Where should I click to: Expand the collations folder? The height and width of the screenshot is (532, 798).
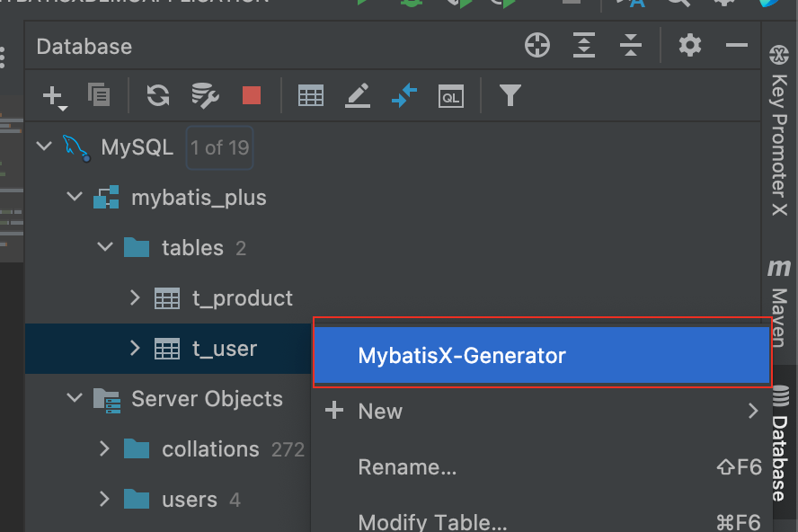(x=105, y=448)
